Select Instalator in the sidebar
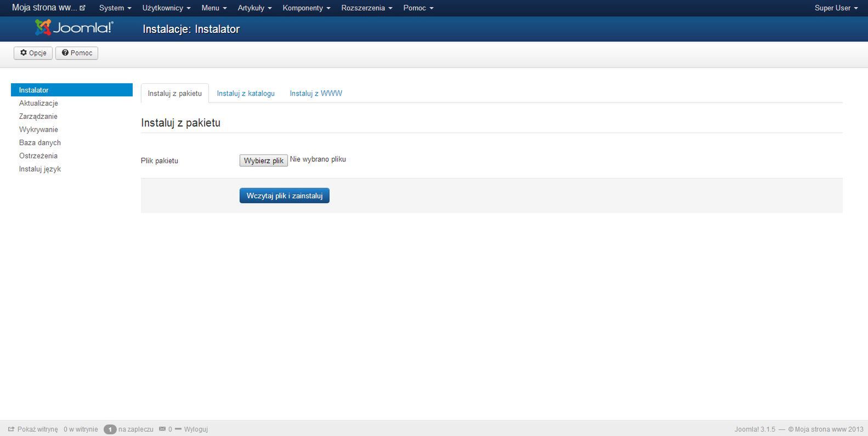This screenshot has width=868, height=436. coord(72,90)
